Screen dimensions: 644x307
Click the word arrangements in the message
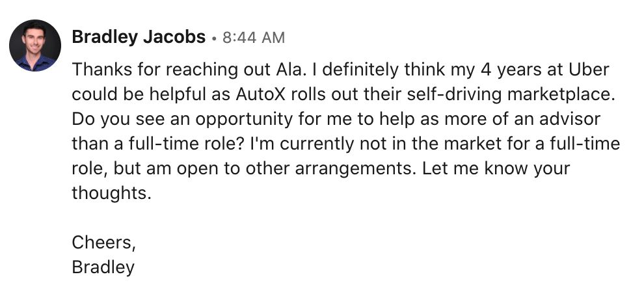point(355,168)
